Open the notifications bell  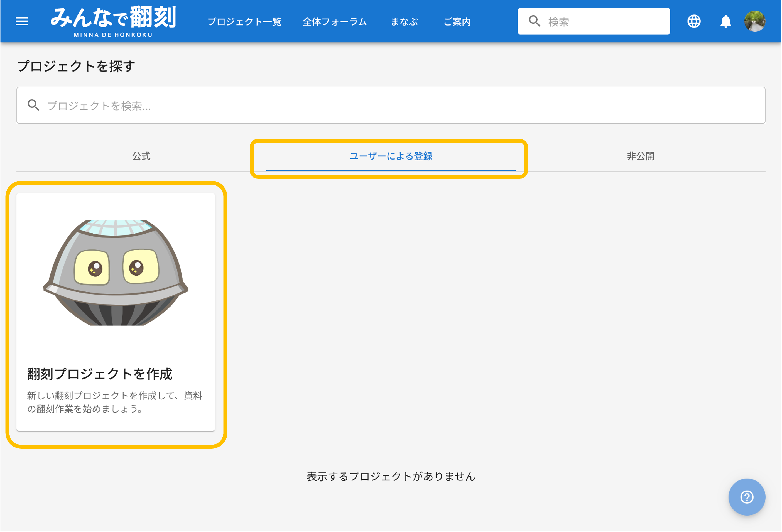[725, 21]
